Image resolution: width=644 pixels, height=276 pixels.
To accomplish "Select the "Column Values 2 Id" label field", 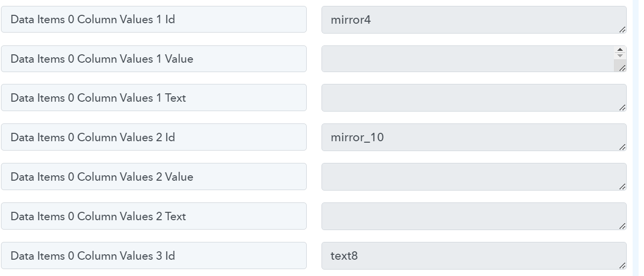I will (153, 137).
